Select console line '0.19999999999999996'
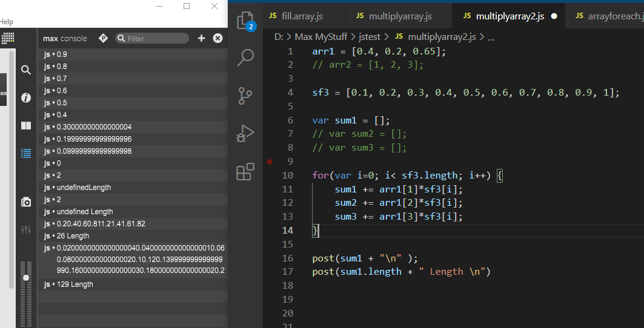Viewport: 644px width, 328px height. coord(133,139)
